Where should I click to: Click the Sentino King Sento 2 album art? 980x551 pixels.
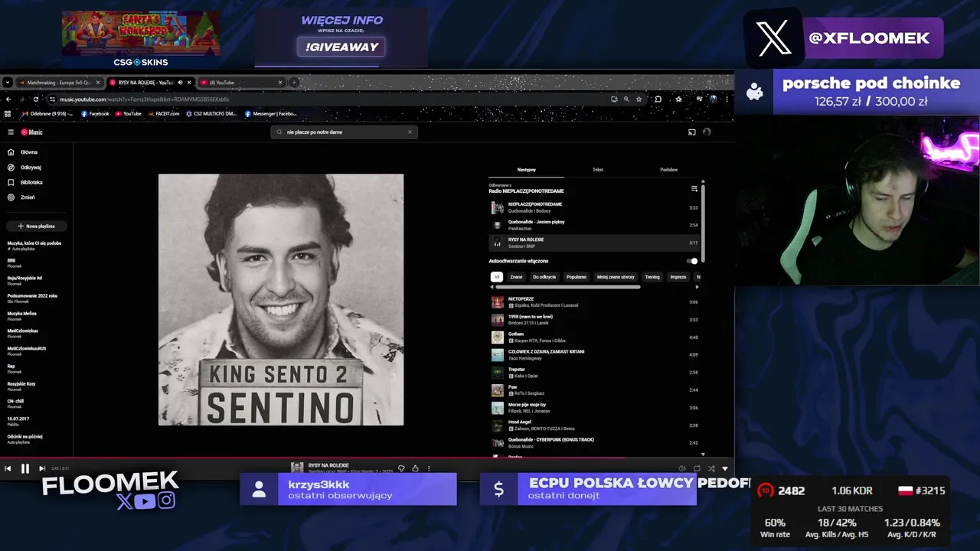coord(281,299)
